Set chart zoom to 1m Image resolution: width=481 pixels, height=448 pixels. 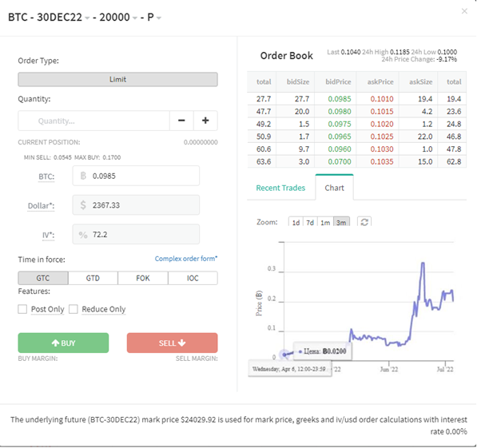click(325, 222)
